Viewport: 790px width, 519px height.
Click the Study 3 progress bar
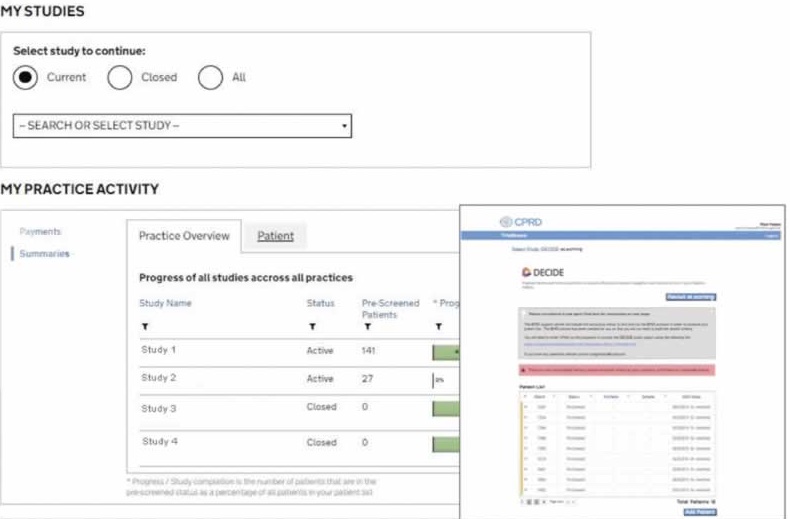[x=445, y=408]
